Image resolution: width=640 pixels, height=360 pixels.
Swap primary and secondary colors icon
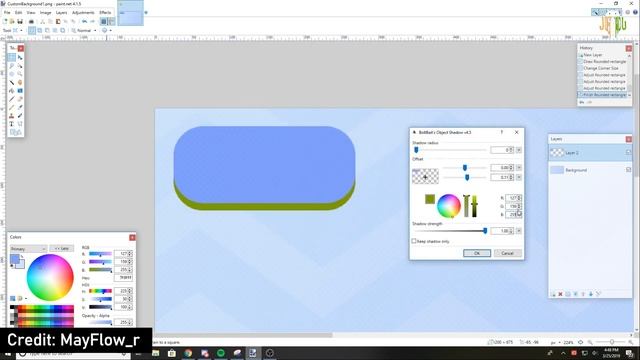click(22, 256)
